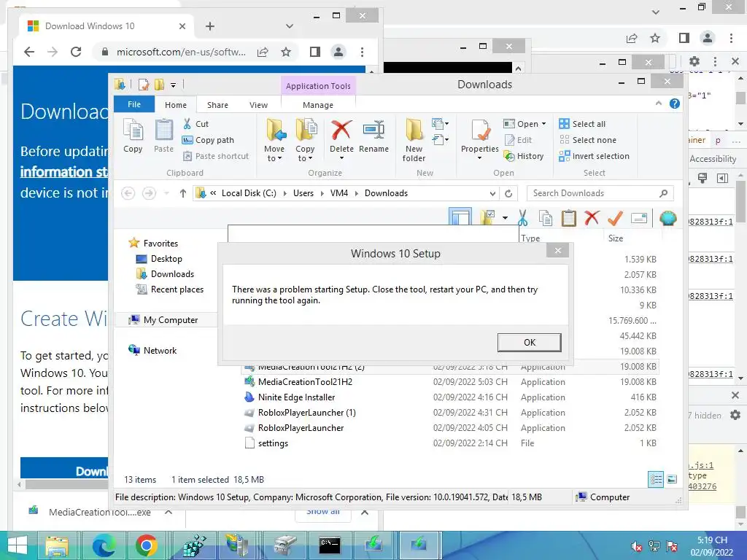Screen dimensions: 747x560
Task: Open Chrome menu three dots in front browser
Action: (x=362, y=52)
